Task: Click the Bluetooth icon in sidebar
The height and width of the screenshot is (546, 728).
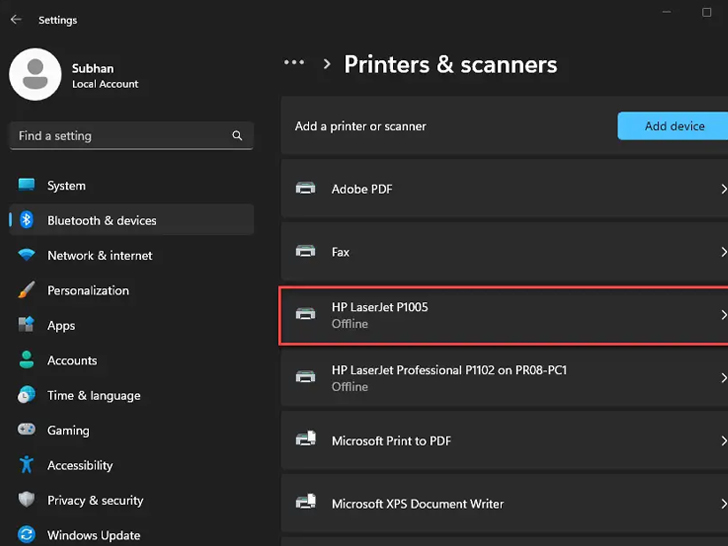Action: tap(26, 220)
